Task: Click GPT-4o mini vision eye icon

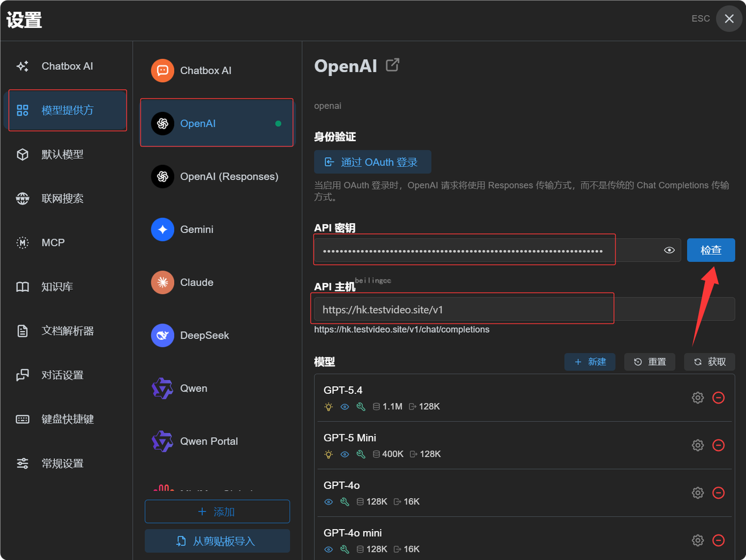Action: point(329,550)
